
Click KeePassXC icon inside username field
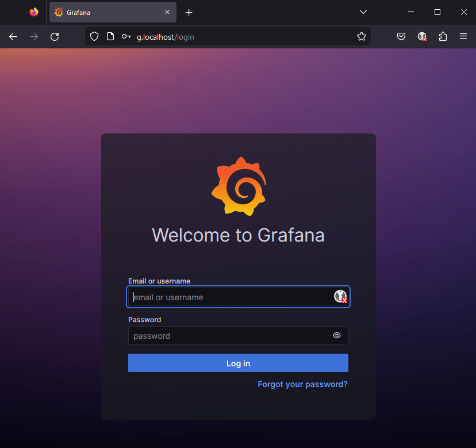(x=340, y=296)
